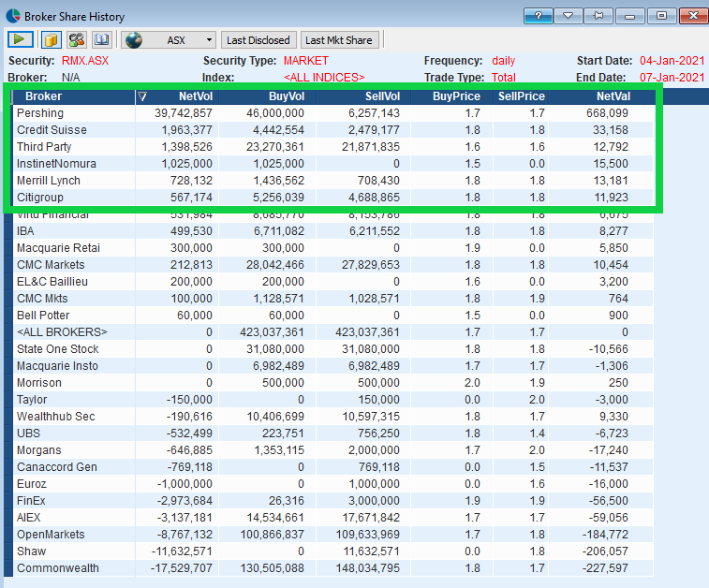
Task: Select the EL&C Baillieu broker row
Action: click(x=333, y=282)
